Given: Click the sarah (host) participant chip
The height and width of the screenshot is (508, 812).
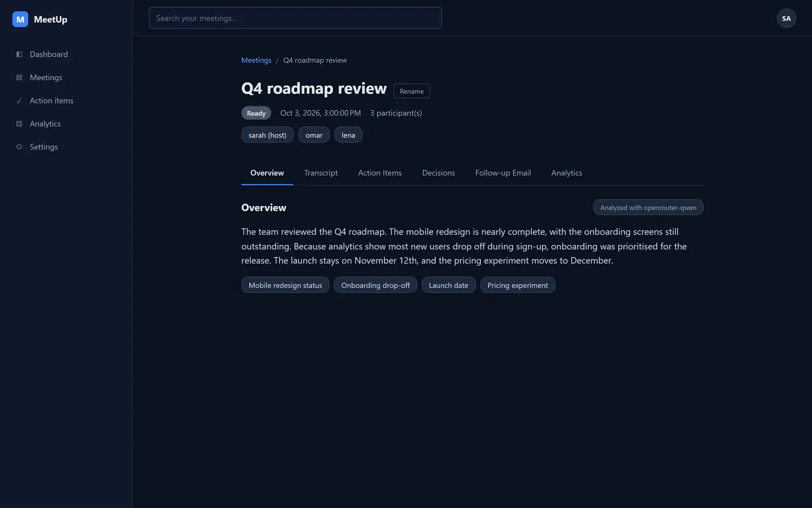Looking at the screenshot, I should 267,135.
